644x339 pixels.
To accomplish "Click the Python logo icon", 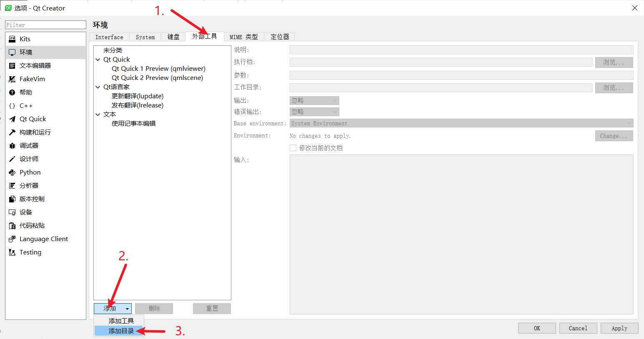I will [x=12, y=172].
